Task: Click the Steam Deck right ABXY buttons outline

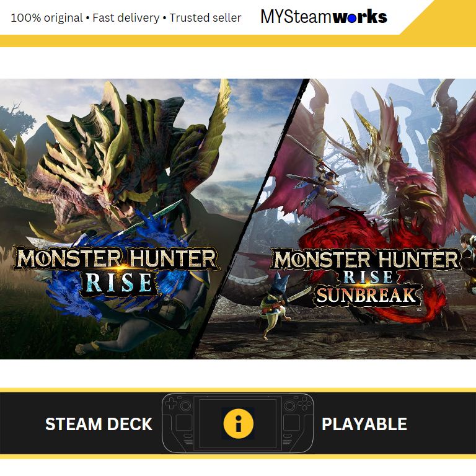Action: [304, 403]
